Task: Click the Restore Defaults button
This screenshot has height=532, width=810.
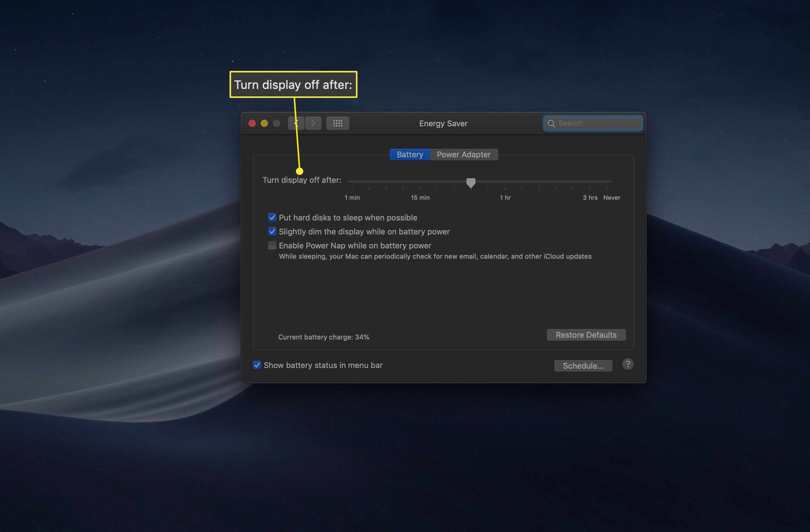Action: pyautogui.click(x=585, y=334)
